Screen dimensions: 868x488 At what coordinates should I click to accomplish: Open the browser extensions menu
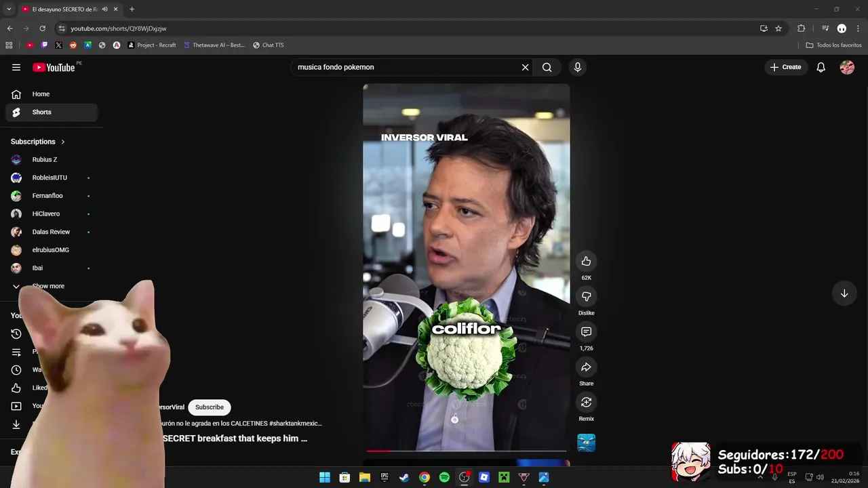click(801, 28)
